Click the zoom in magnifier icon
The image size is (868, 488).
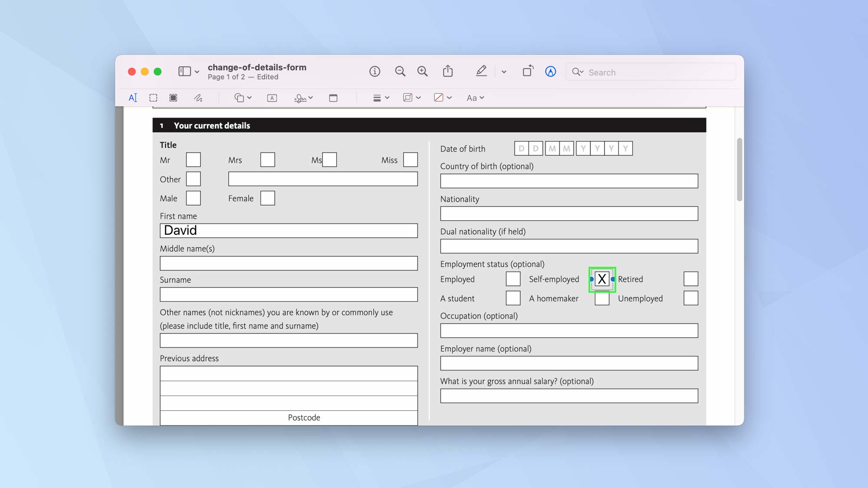point(422,71)
